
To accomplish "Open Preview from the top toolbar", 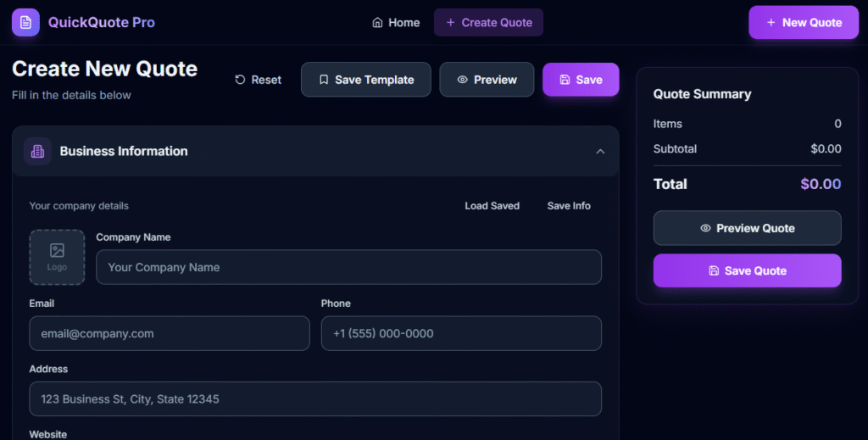I will [x=487, y=80].
